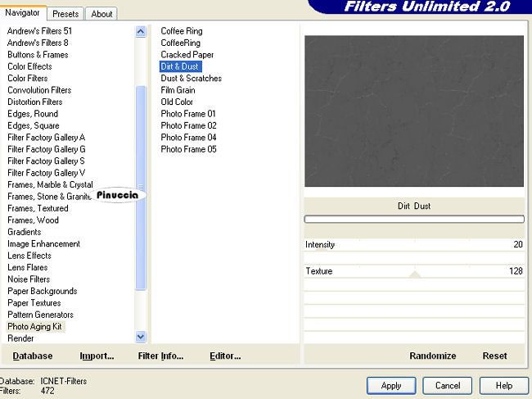
Task: Open the Database menu button
Action: pos(33,356)
